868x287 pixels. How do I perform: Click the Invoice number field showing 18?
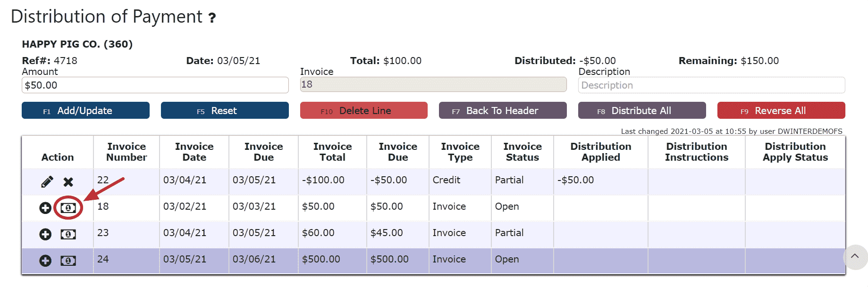point(433,85)
